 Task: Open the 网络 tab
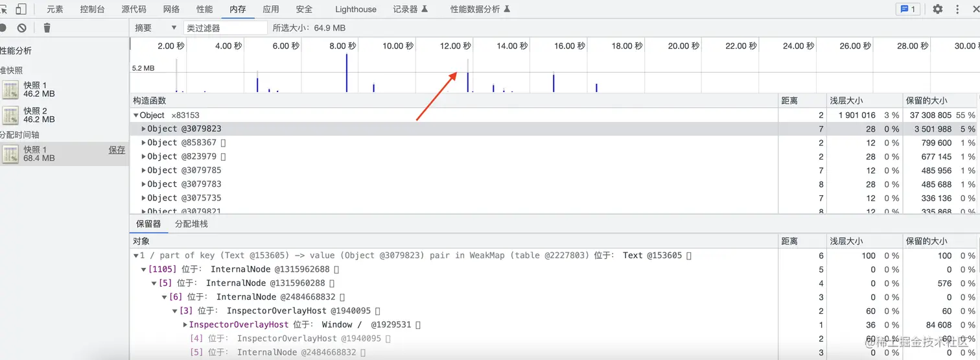171,9
